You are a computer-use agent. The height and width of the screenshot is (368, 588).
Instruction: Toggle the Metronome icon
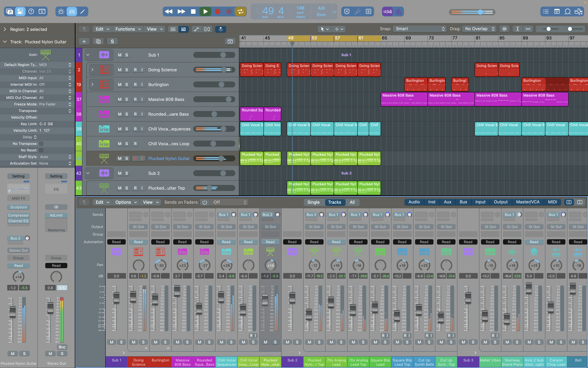tap(398, 11)
